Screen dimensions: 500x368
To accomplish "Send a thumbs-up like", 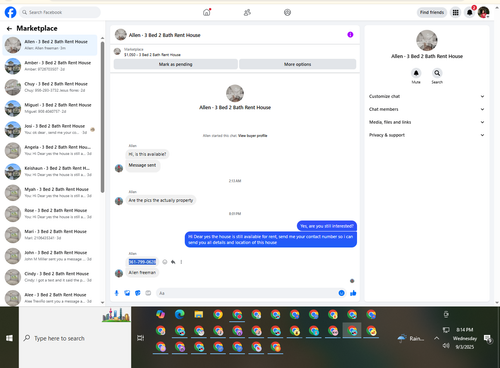I will (353, 293).
